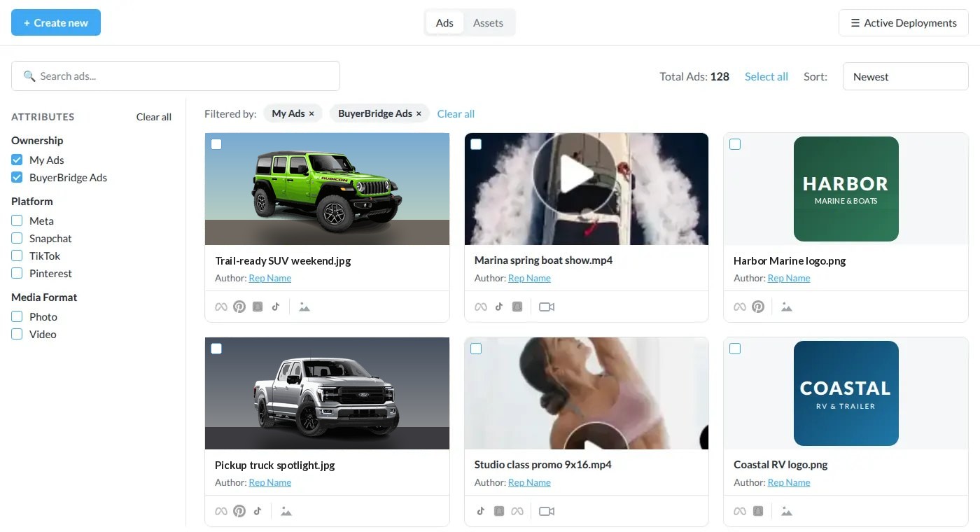Image resolution: width=980 pixels, height=532 pixels.
Task: Select the Ads tab
Action: pos(444,22)
